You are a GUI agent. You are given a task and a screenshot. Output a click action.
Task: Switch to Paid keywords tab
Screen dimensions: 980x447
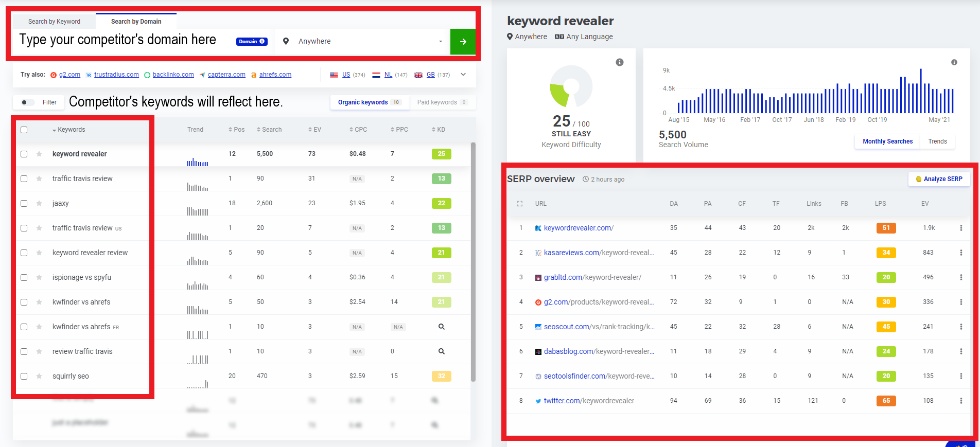(442, 102)
